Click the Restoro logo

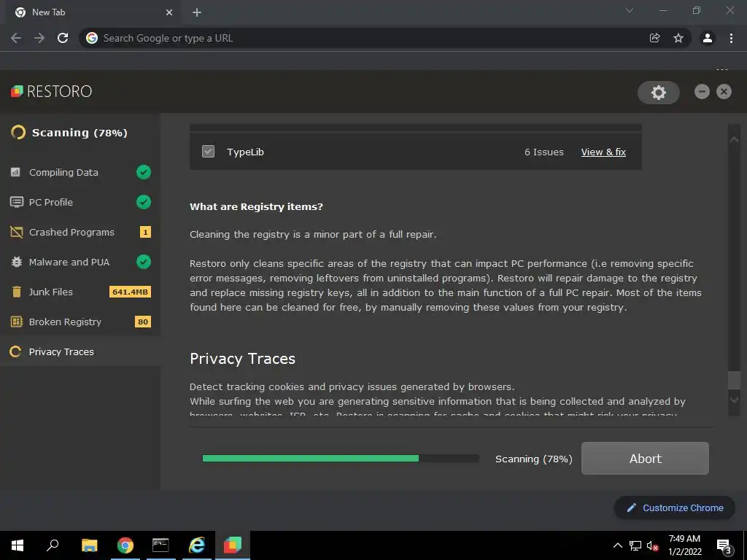tap(52, 91)
